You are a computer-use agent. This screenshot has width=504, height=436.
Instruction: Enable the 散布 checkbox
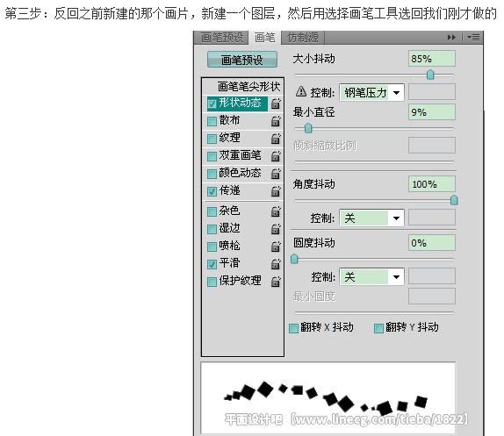(212, 121)
